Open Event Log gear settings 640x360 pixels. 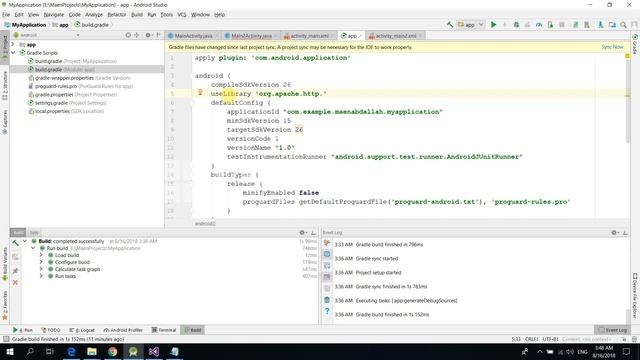pyautogui.click(x=614, y=233)
